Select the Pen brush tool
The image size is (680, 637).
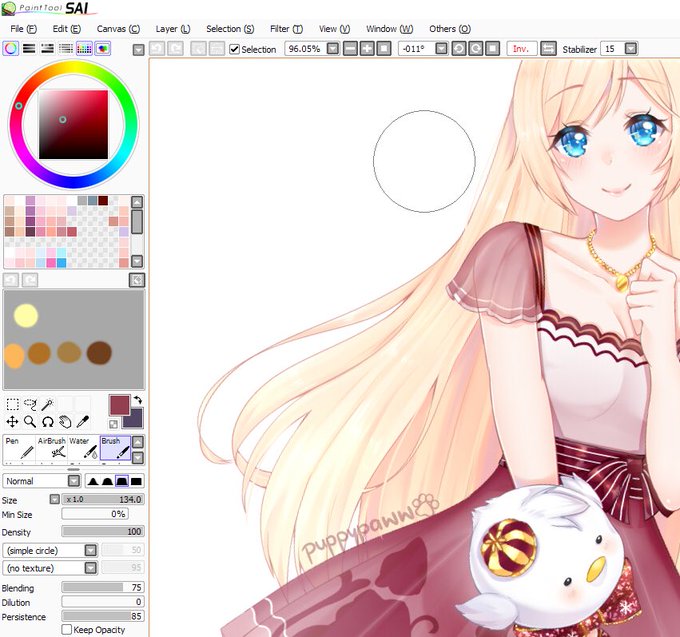tap(19, 449)
